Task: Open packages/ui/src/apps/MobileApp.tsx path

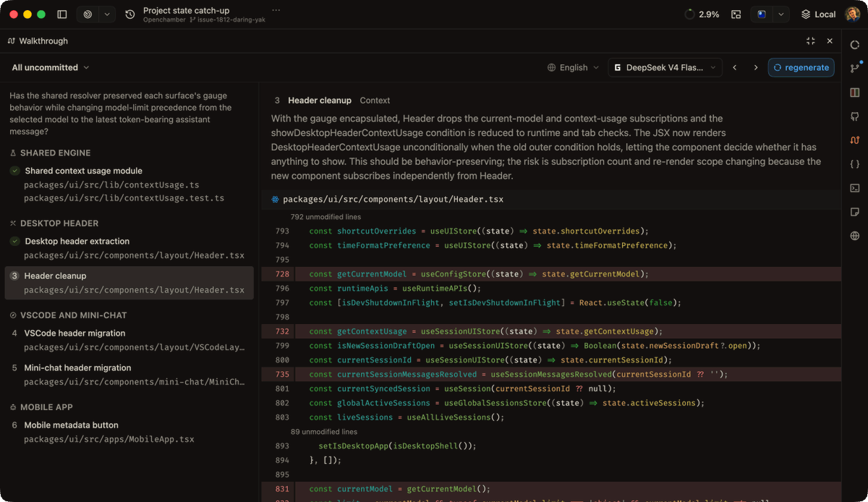Action: point(109,439)
